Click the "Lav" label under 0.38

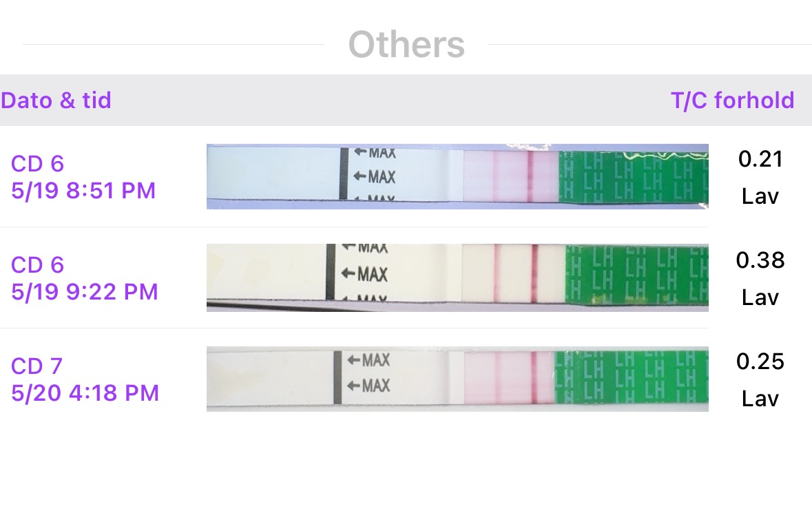pyautogui.click(x=760, y=297)
